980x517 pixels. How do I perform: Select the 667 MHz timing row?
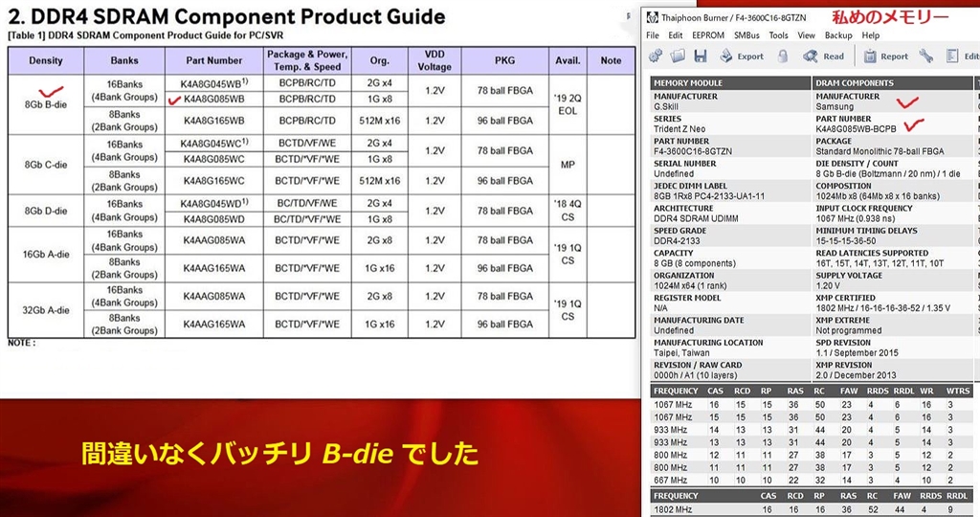click(812, 480)
